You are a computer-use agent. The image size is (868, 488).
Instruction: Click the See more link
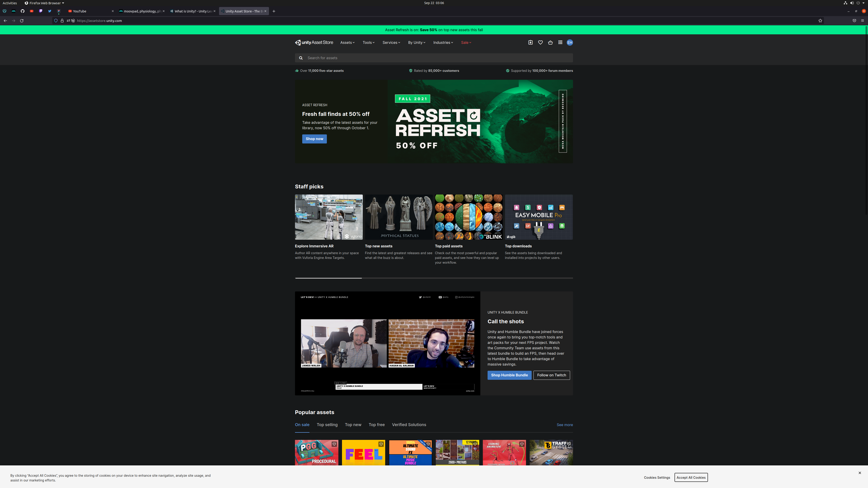click(x=564, y=425)
